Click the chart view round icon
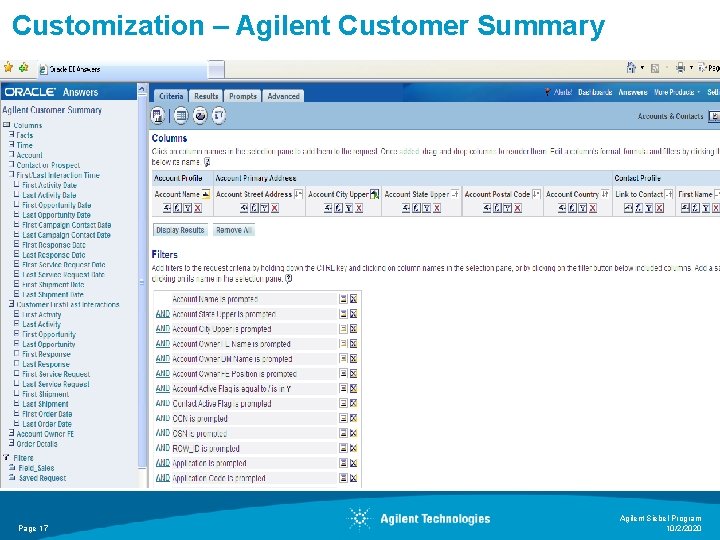The image size is (720, 540). coord(200,115)
